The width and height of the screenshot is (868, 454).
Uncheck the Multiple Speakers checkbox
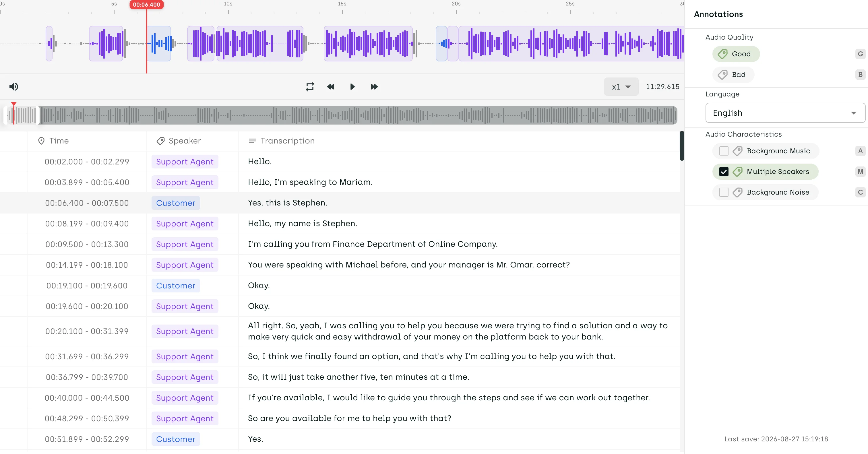(724, 172)
